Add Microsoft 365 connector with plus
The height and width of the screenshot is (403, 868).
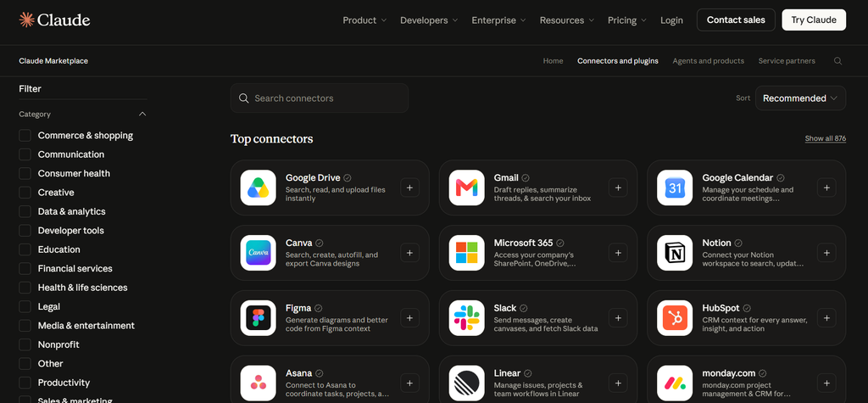tap(618, 253)
